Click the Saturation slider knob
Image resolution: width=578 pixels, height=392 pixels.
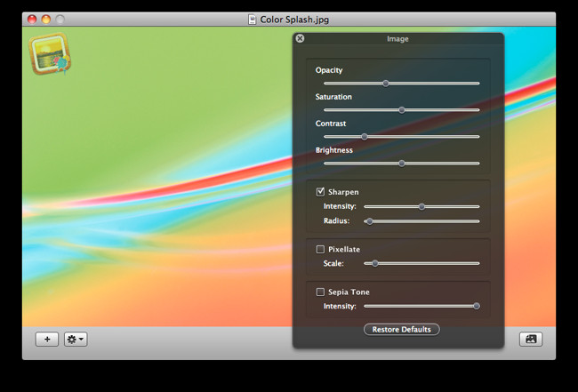click(402, 110)
